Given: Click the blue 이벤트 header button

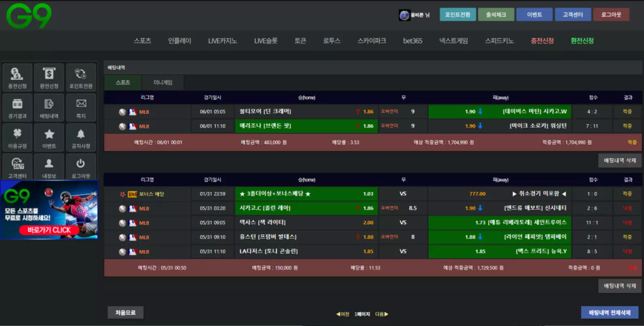Looking at the screenshot, I should pyautogui.click(x=534, y=15).
